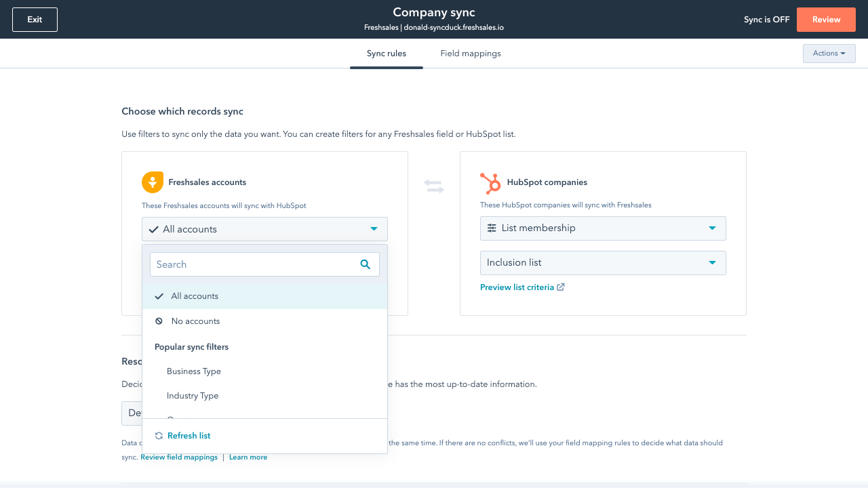Open the List membership dropdown
Viewport: 868px width, 488px height.
[x=603, y=228]
